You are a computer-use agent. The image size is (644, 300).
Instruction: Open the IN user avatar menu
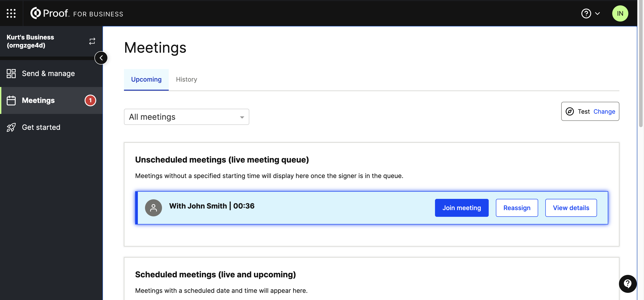(x=620, y=13)
